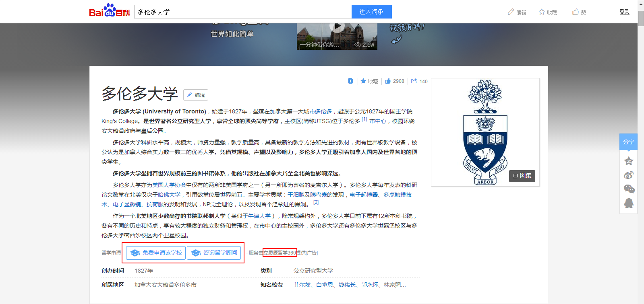Share to Weibo sidebar icon

[x=629, y=175]
